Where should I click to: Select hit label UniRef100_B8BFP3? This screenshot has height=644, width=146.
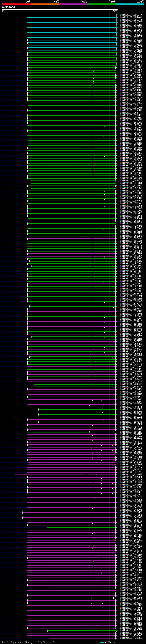pos(131,251)
